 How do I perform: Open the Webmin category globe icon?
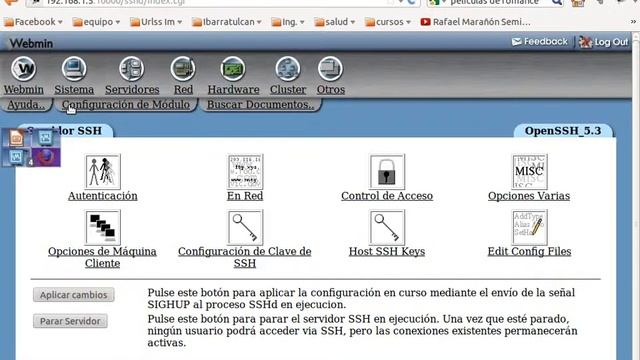click(x=23, y=69)
